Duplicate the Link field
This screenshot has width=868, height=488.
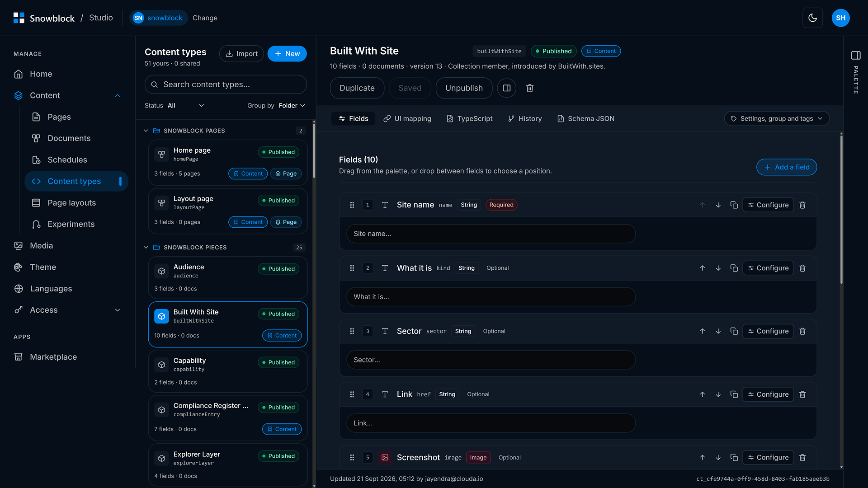(x=734, y=394)
